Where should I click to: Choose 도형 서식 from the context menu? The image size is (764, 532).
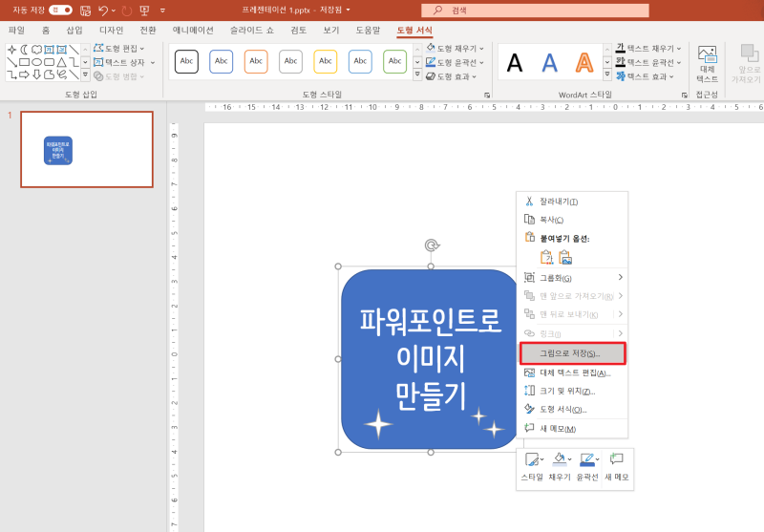tap(563, 409)
